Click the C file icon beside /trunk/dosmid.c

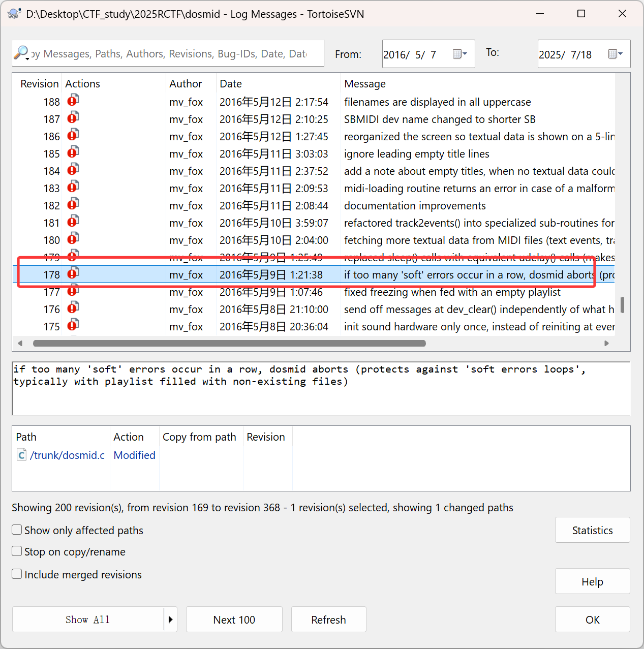click(x=21, y=454)
